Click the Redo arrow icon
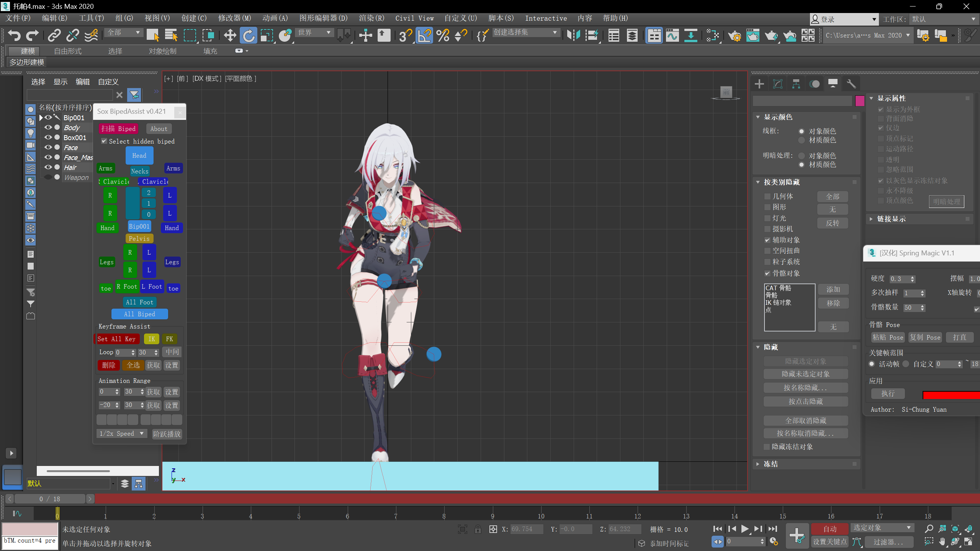The image size is (980, 551). tap(32, 35)
